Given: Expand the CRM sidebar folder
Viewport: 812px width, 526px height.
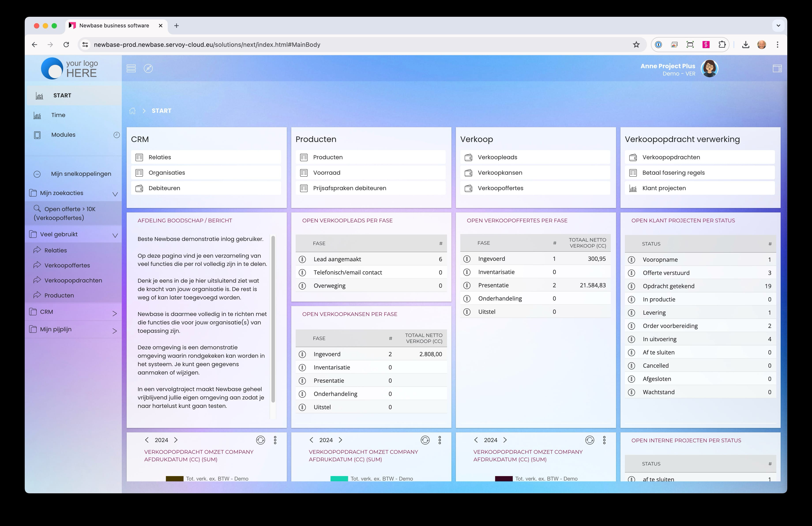Looking at the screenshot, I should click(x=115, y=313).
